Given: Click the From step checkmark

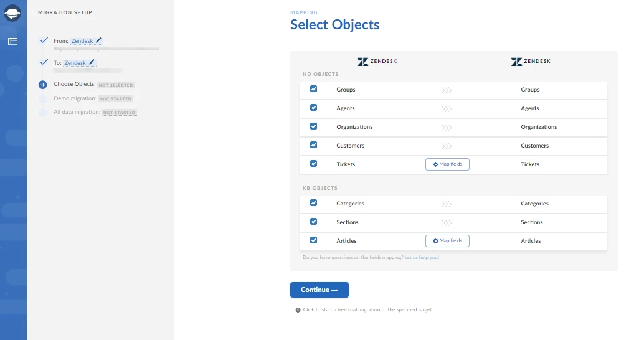Looking at the screenshot, I should point(44,40).
